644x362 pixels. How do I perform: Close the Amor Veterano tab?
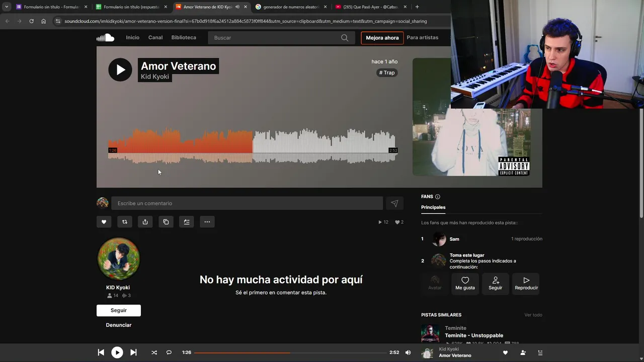(x=246, y=7)
